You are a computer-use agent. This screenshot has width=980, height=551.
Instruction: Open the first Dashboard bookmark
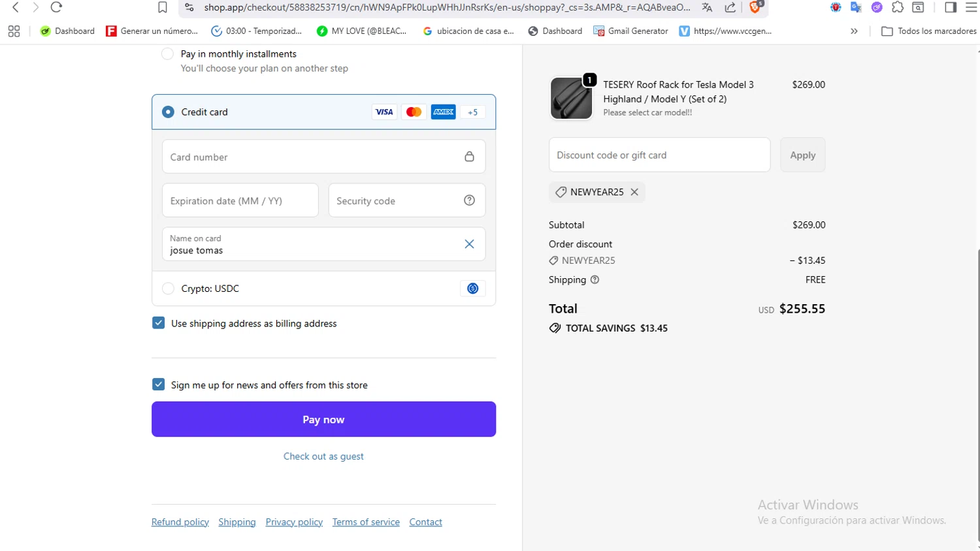click(67, 31)
